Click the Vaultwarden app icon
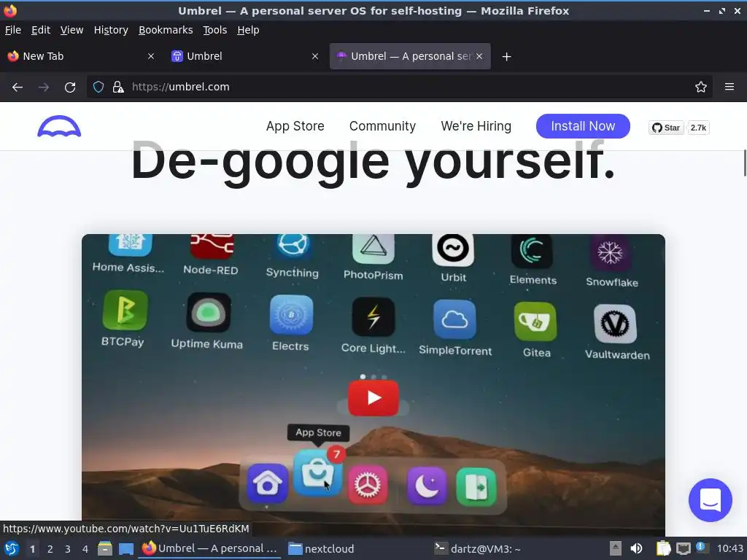 pyautogui.click(x=615, y=324)
